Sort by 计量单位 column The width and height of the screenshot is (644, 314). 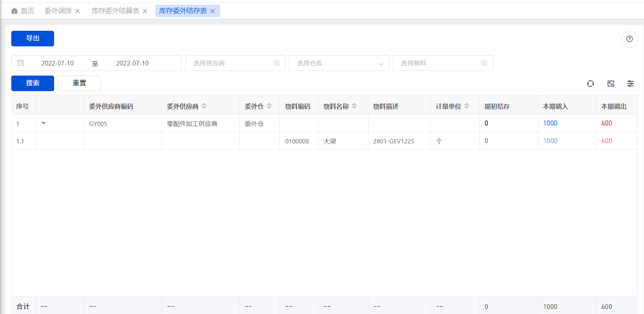(x=467, y=106)
